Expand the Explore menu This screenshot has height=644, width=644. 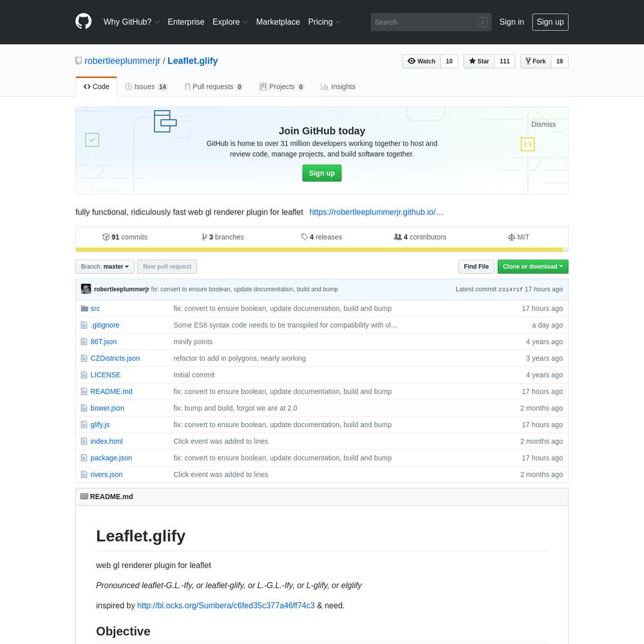(230, 22)
